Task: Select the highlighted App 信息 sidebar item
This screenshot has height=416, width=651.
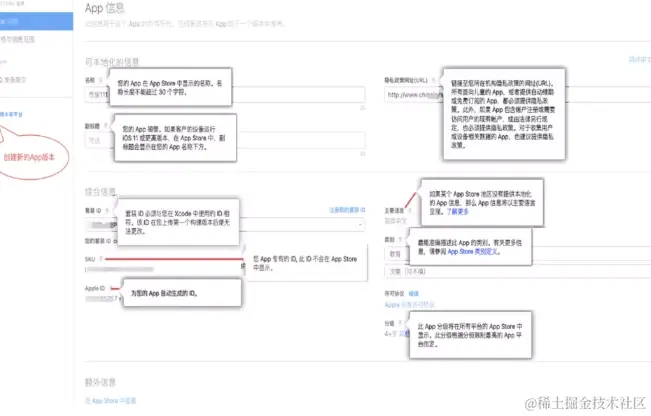Action: point(37,21)
